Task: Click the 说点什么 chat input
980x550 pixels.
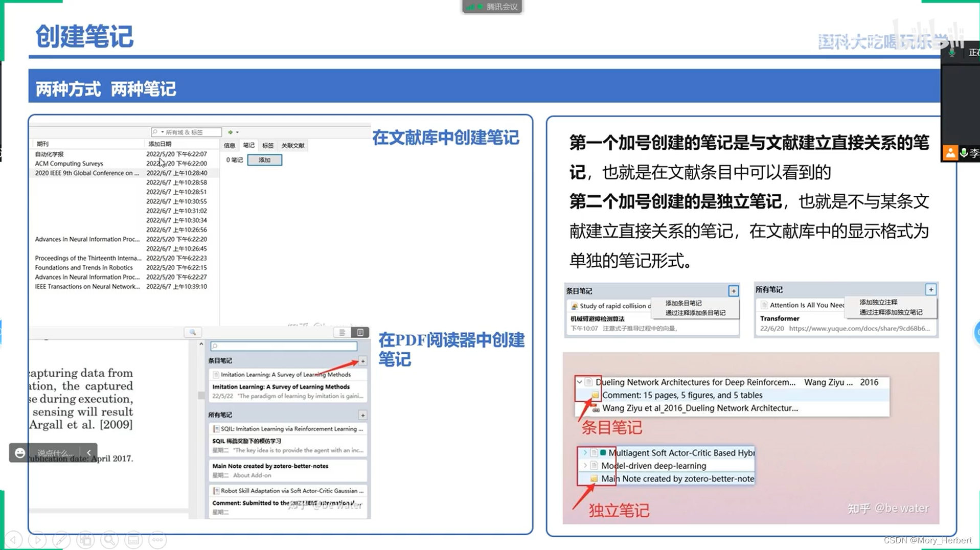Action: (x=55, y=453)
